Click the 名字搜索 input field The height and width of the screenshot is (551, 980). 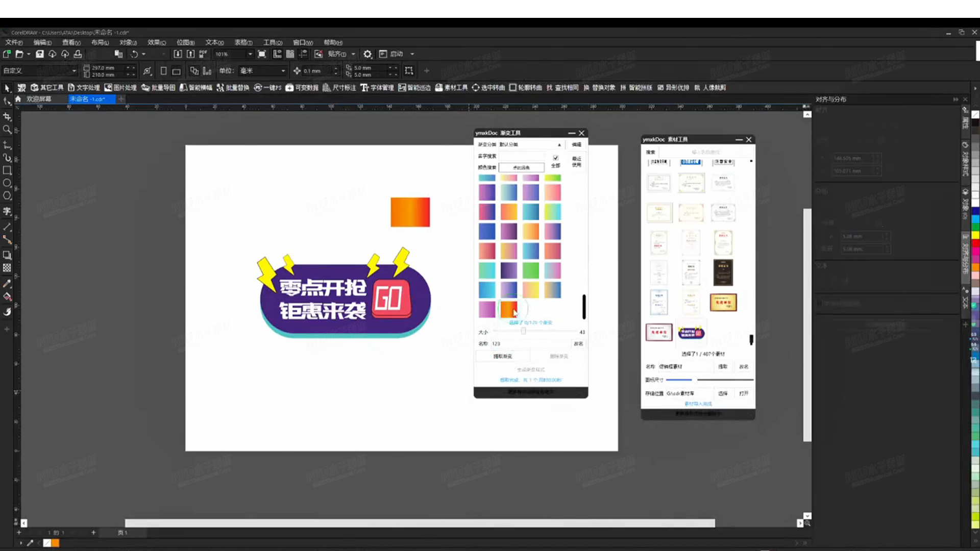[523, 156]
